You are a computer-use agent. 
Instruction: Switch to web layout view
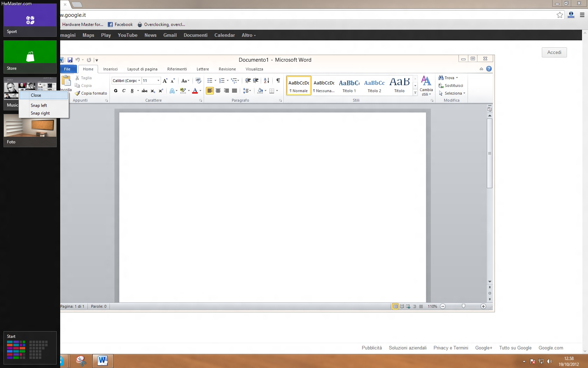[408, 306]
